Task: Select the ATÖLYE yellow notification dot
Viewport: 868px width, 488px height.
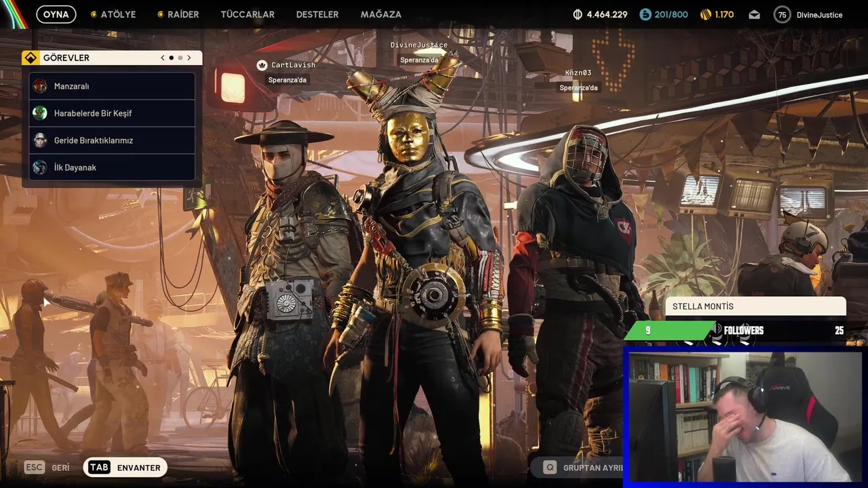Action: pos(94,14)
